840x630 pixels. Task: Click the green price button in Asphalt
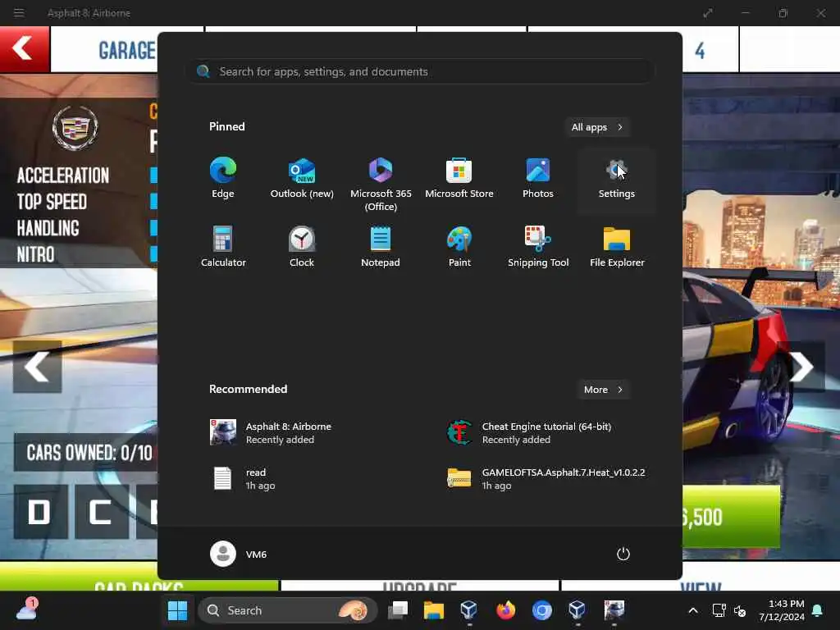click(731, 517)
